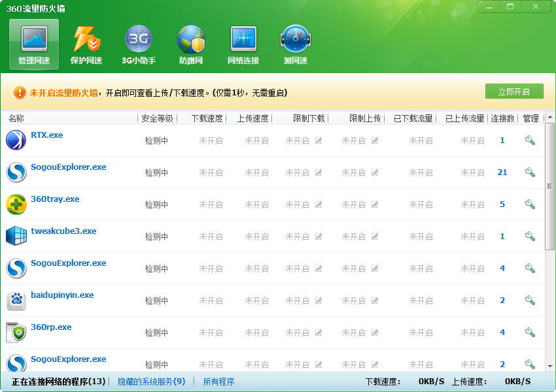The image size is (556, 392).
Task: Open 360tray.exe program name link
Action: click(55, 199)
